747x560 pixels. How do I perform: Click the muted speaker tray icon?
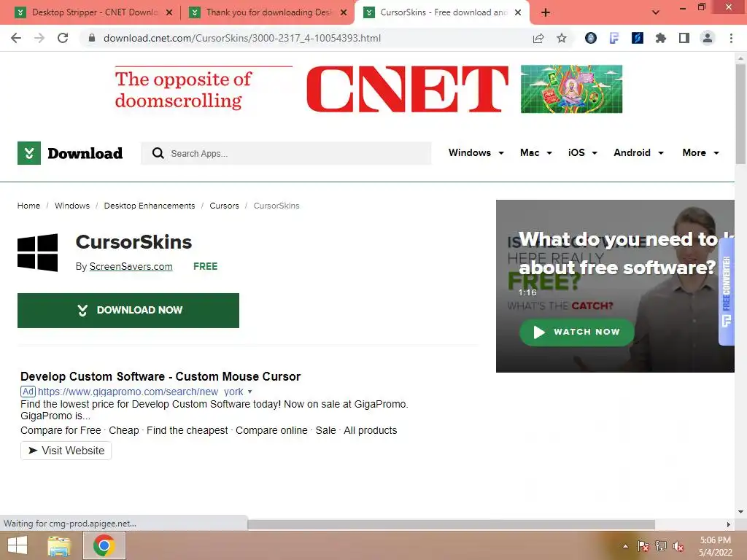[x=678, y=546]
